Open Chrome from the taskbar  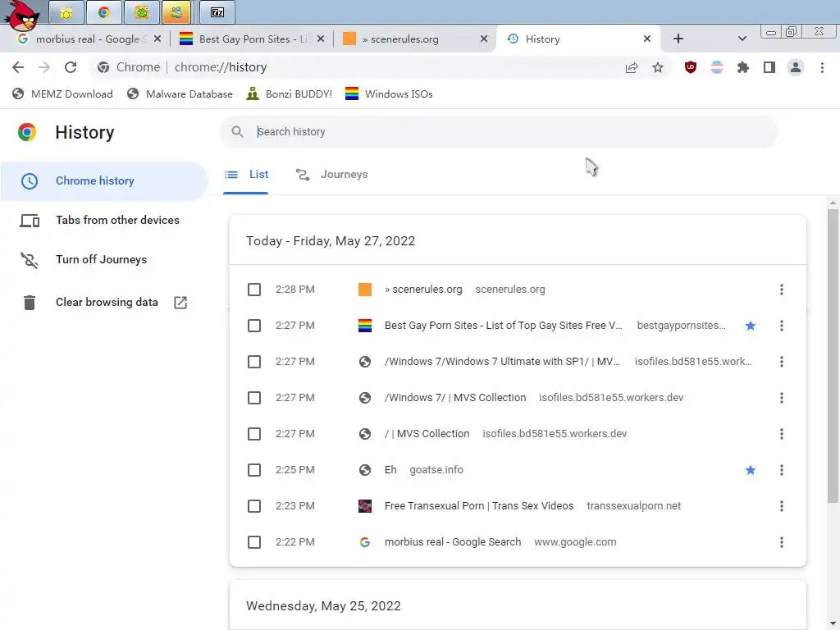click(x=104, y=12)
